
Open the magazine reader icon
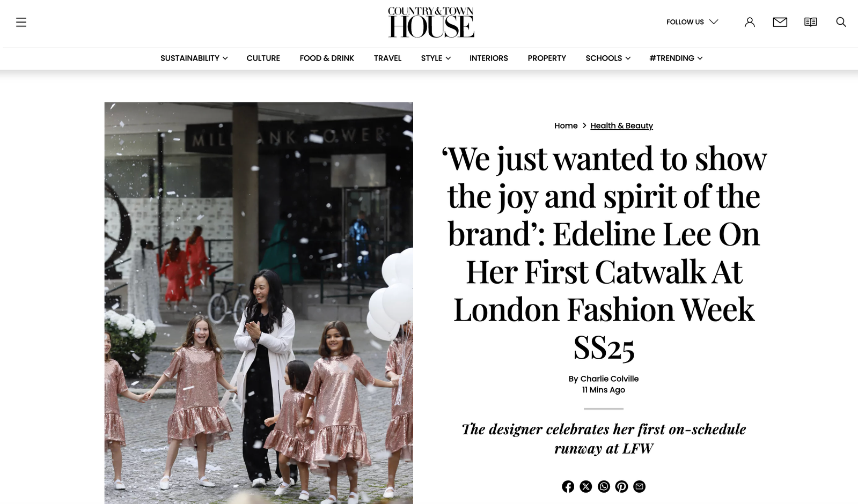(810, 22)
